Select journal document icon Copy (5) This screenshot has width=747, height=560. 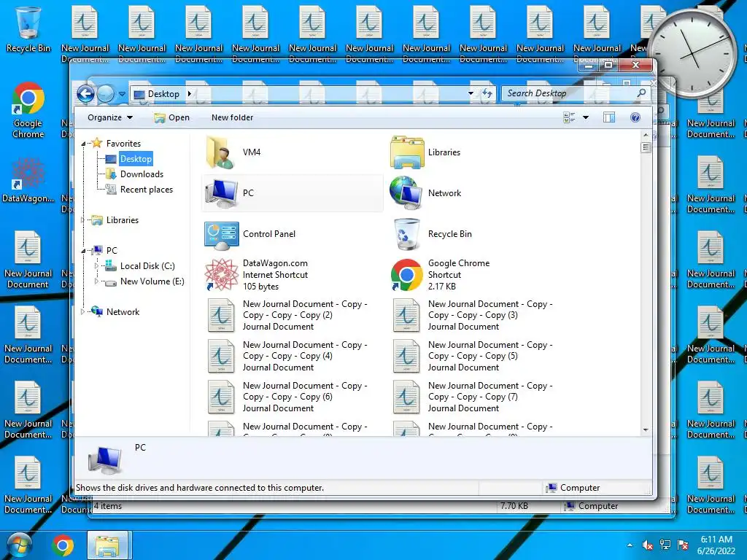tap(406, 356)
